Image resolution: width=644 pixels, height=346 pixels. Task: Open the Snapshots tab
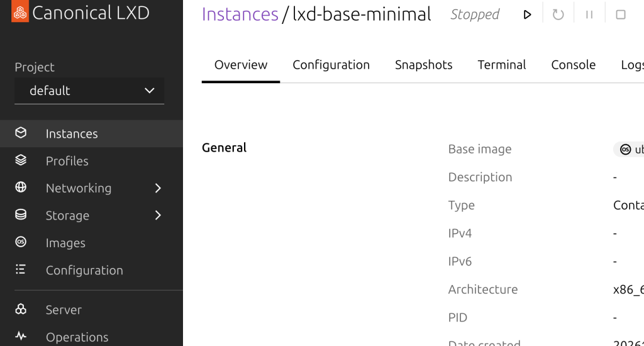coord(423,65)
